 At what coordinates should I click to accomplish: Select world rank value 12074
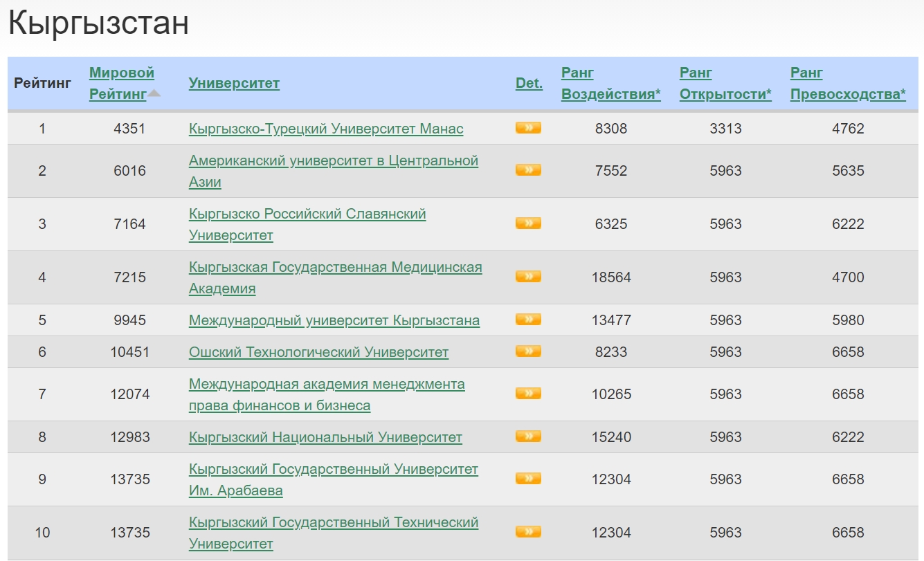click(130, 394)
